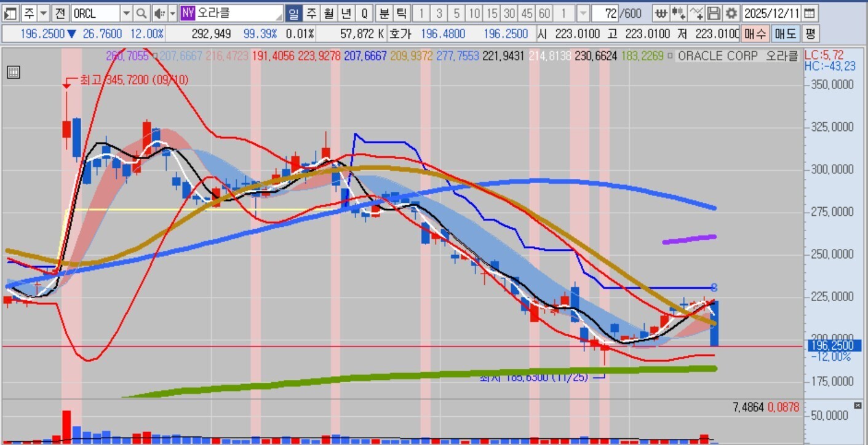The height and width of the screenshot is (445, 868).
Task: Select the 틱 tick chart tab
Action: point(401,13)
